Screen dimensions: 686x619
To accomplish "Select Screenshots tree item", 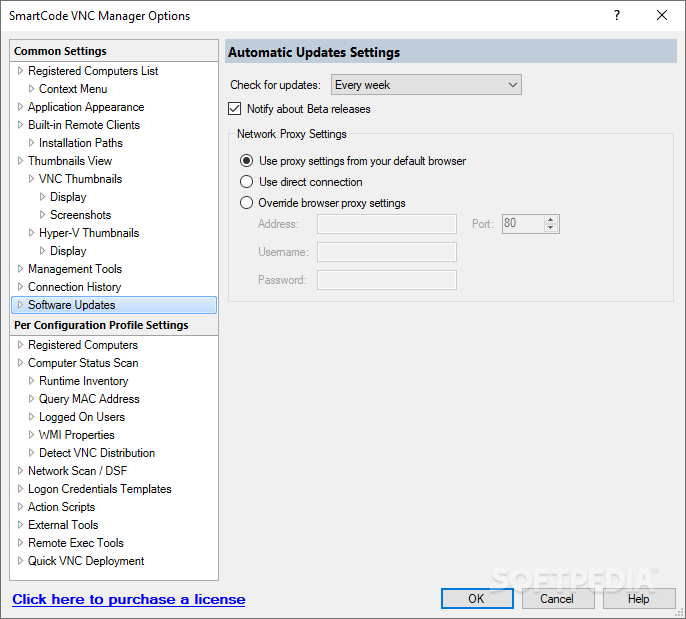I will tap(80, 215).
